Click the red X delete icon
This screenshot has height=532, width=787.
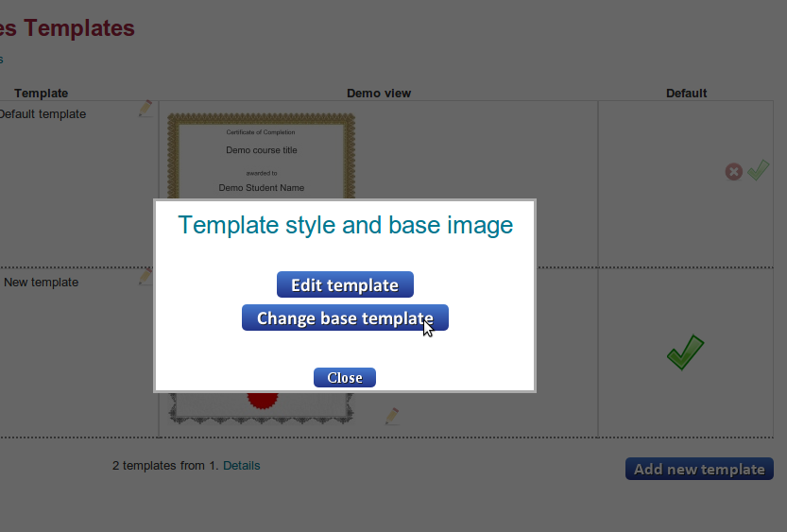pos(733,172)
